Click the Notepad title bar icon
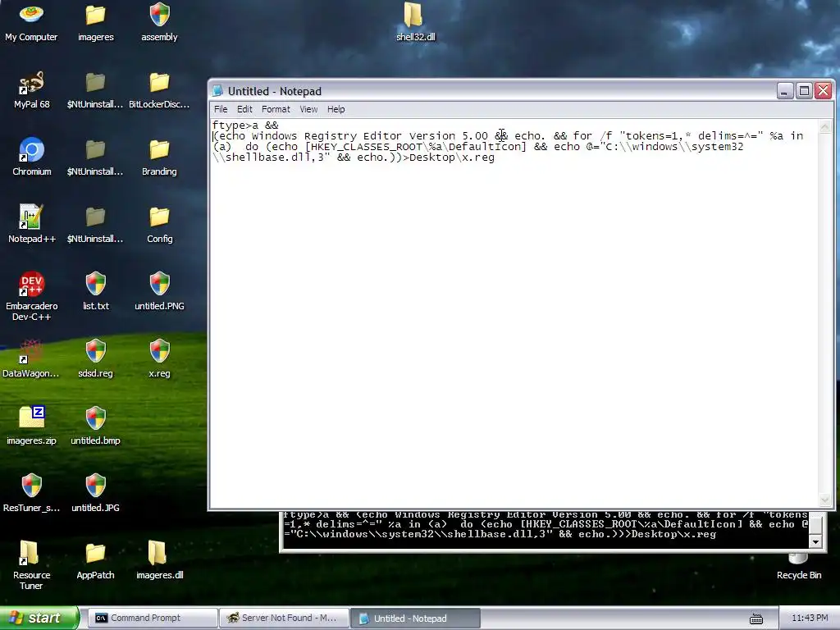This screenshot has width=840, height=630. [217, 91]
